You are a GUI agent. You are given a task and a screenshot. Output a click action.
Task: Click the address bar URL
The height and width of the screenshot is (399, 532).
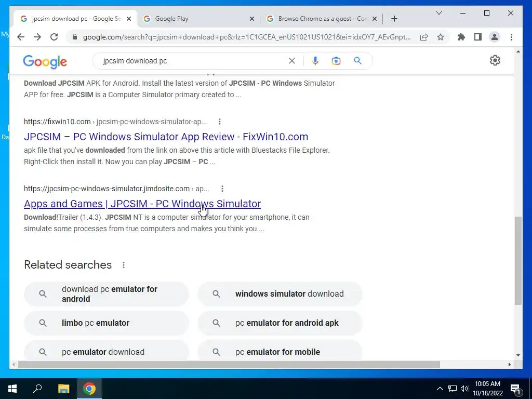[x=247, y=37]
